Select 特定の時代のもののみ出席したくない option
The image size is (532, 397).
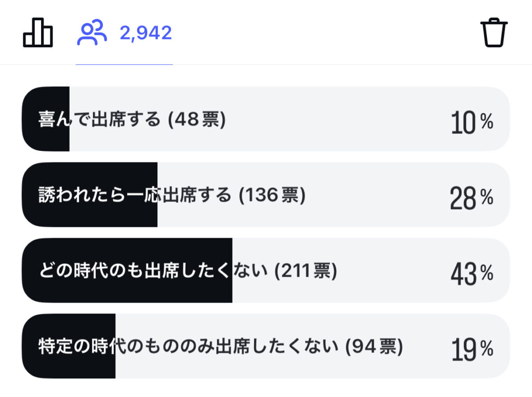tap(266, 346)
